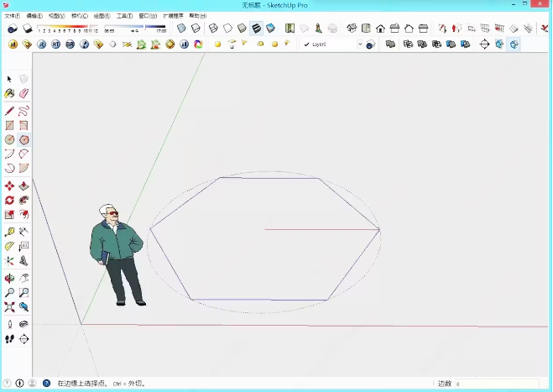Select the Paint Bucket tool
Image resolution: width=553 pixels, height=392 pixels.
[x=9, y=93]
